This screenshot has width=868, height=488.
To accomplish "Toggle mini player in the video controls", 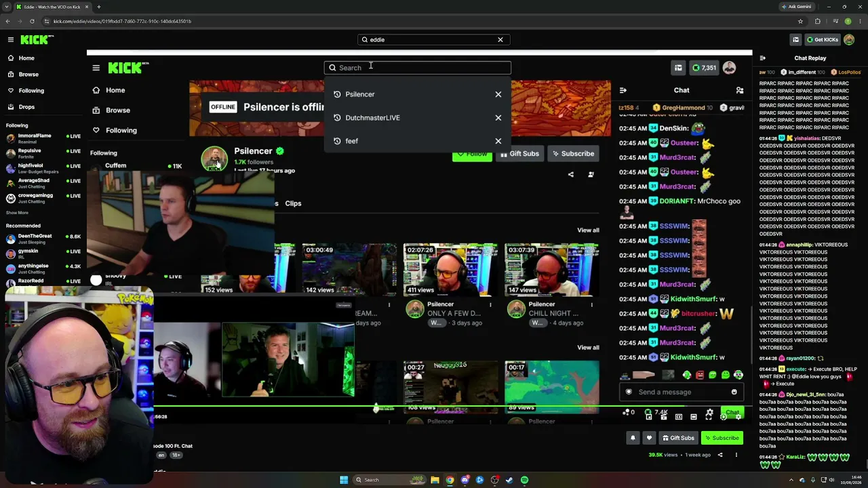I will (x=649, y=417).
